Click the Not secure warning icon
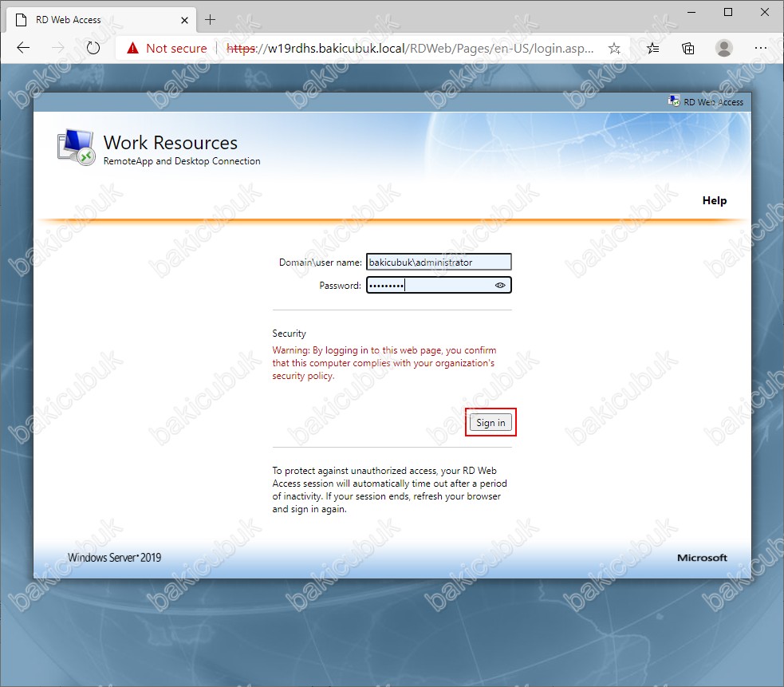This screenshot has height=687, width=784. click(x=132, y=49)
